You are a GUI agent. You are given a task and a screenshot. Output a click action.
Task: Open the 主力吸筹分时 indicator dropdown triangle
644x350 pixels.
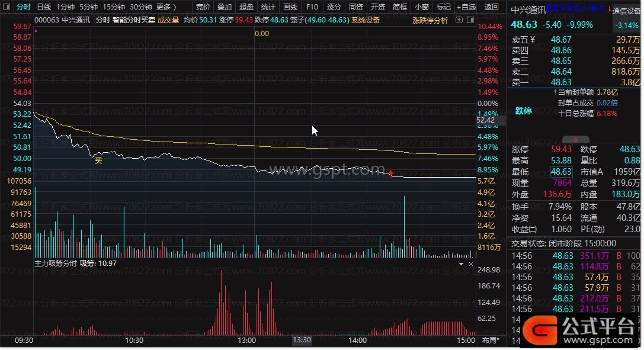[462, 264]
